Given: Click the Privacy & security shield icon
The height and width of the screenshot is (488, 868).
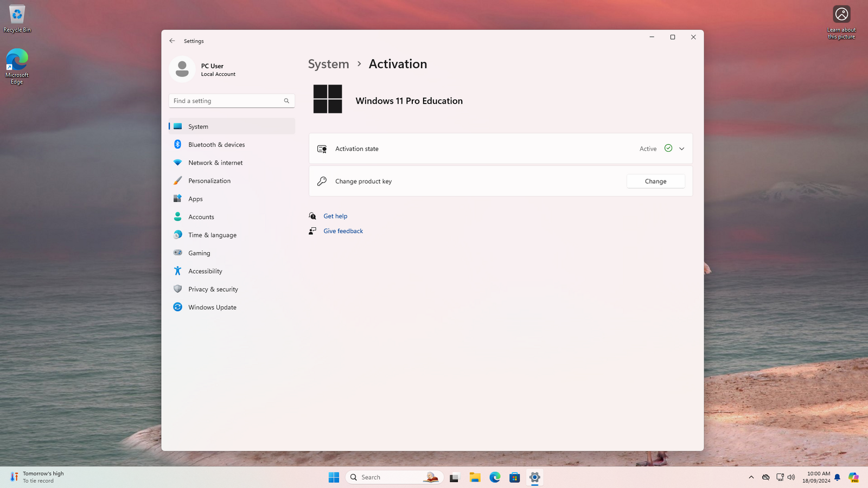Looking at the screenshot, I should pyautogui.click(x=177, y=289).
